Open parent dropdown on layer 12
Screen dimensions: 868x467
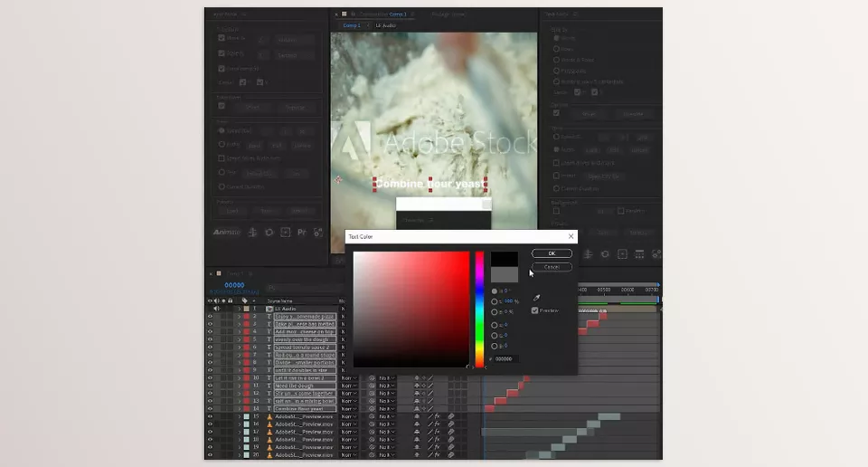387,394
